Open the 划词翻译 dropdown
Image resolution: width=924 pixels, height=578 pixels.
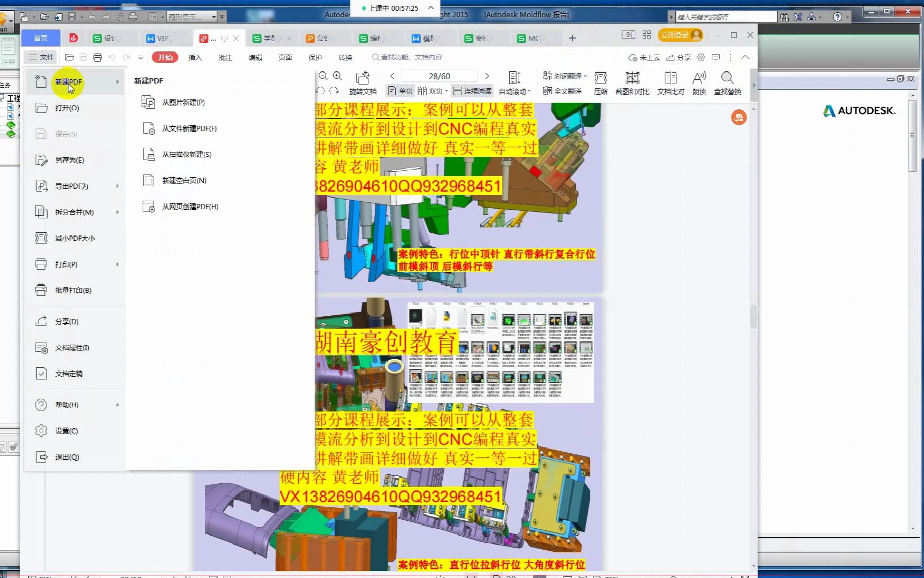pyautogui.click(x=565, y=76)
